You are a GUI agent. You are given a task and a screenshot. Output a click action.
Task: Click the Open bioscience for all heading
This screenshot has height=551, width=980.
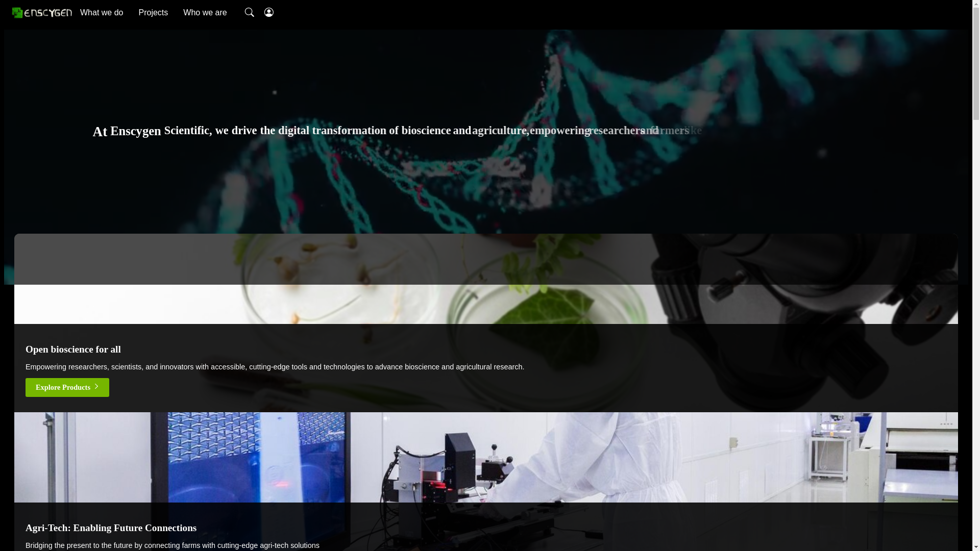pyautogui.click(x=73, y=349)
